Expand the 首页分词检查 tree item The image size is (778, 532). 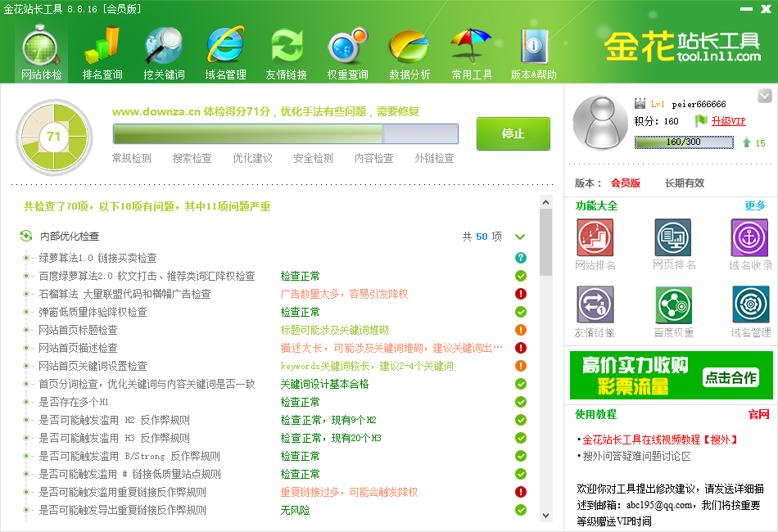tap(26, 384)
